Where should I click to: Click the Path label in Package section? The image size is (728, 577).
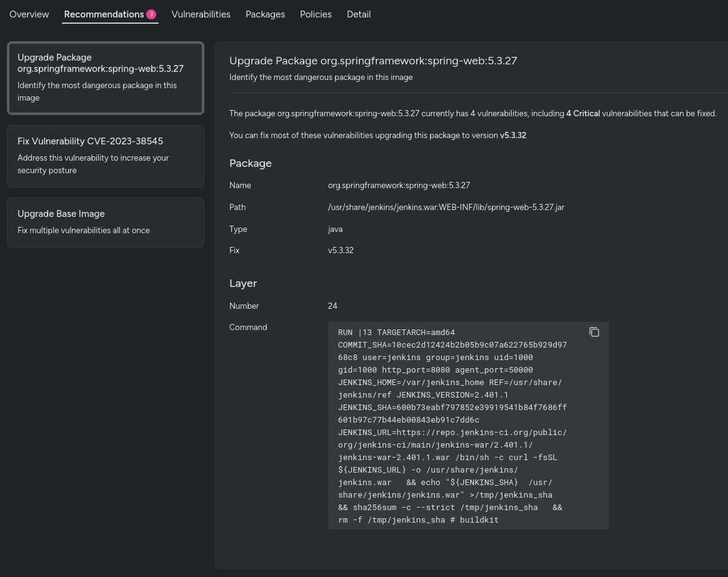[237, 207]
